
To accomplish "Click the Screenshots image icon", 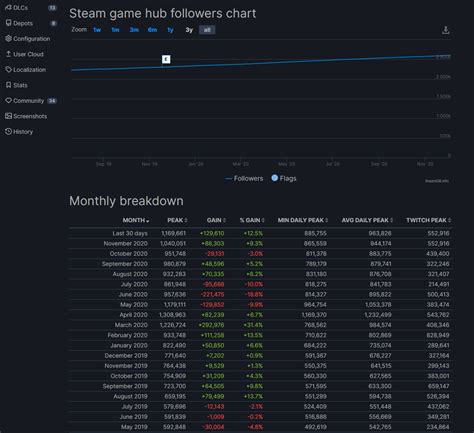I will tap(8, 116).
